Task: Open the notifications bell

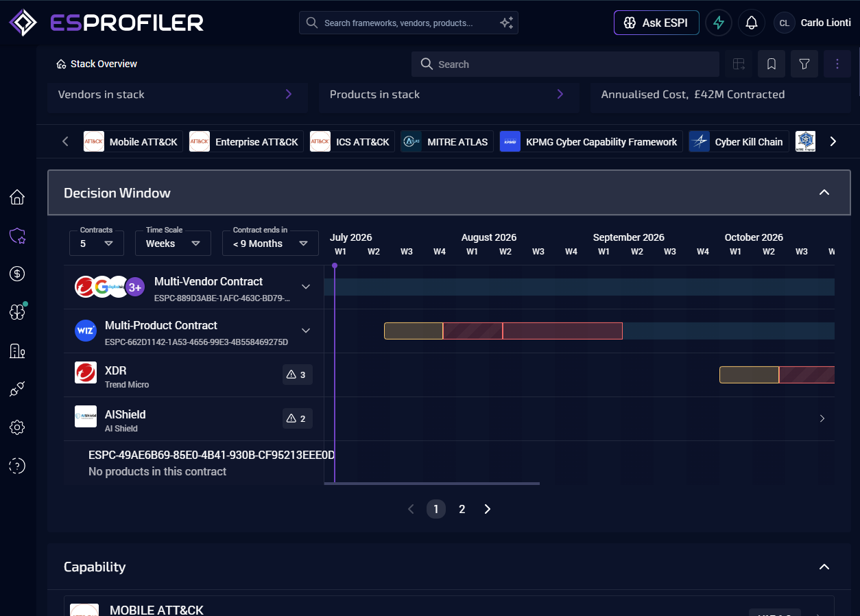Action: (x=752, y=23)
